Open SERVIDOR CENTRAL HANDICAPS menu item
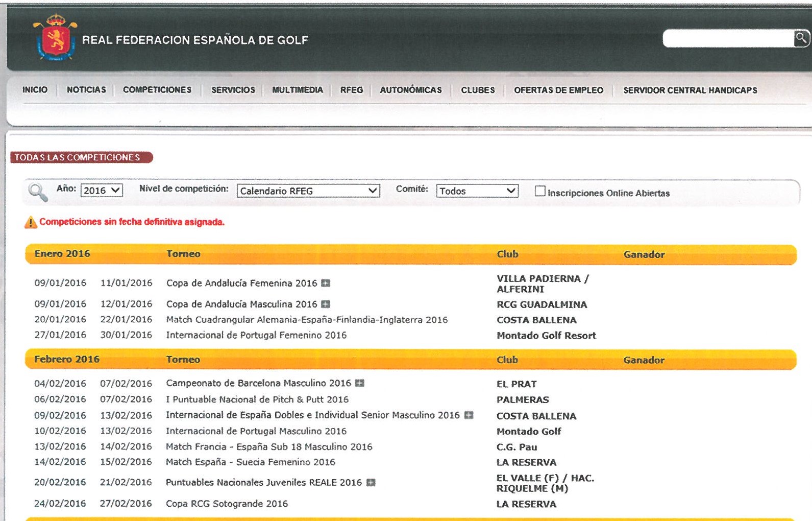 point(690,90)
